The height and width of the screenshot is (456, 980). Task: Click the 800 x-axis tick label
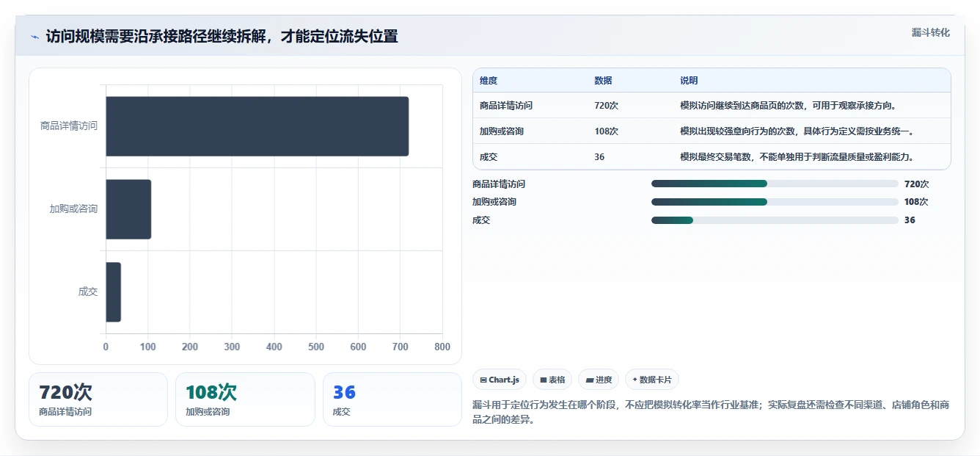click(x=442, y=347)
